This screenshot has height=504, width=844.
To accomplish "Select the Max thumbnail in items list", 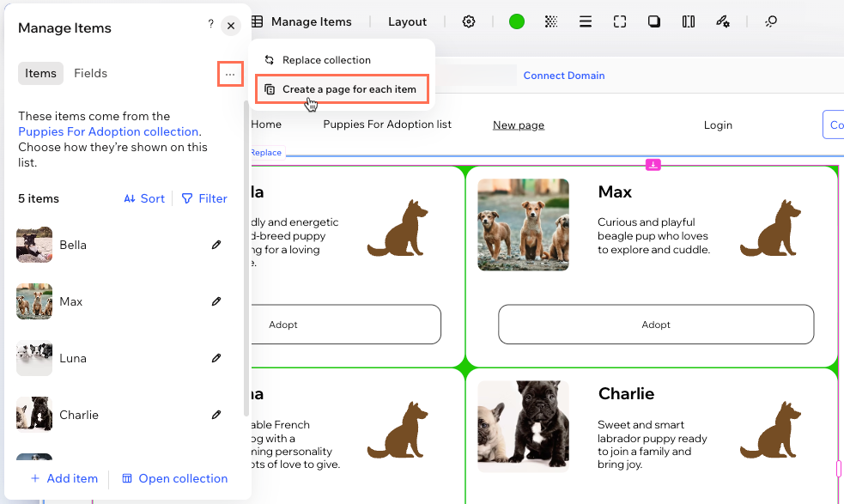I will pyautogui.click(x=34, y=301).
